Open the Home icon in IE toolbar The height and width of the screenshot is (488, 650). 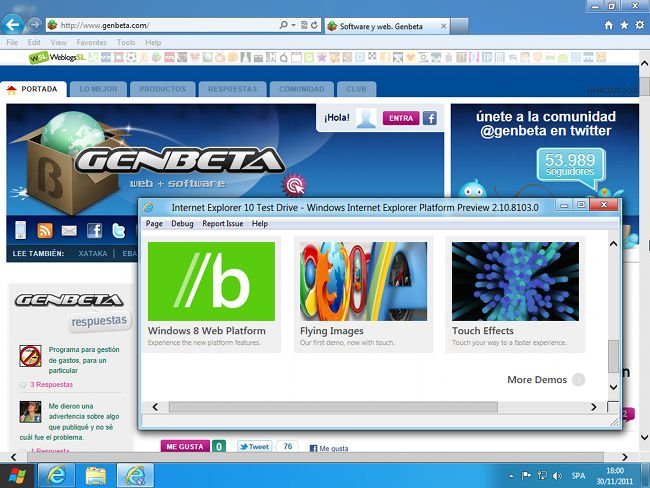609,25
